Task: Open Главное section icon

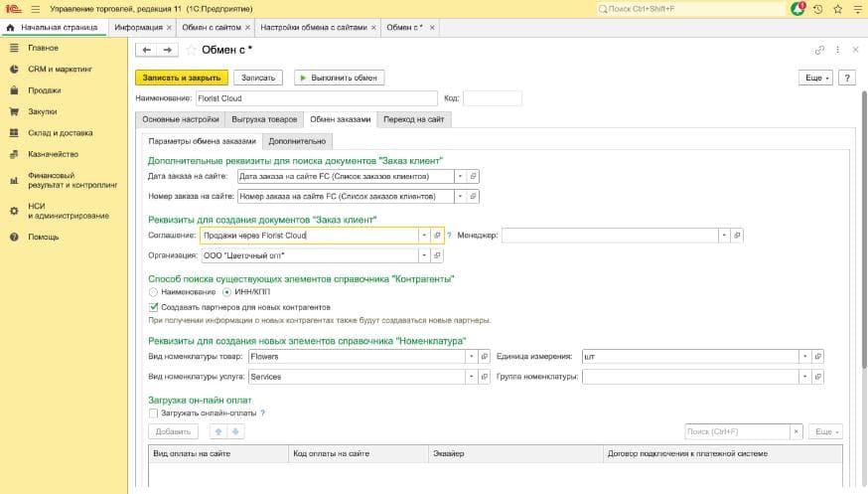Action: pos(14,48)
